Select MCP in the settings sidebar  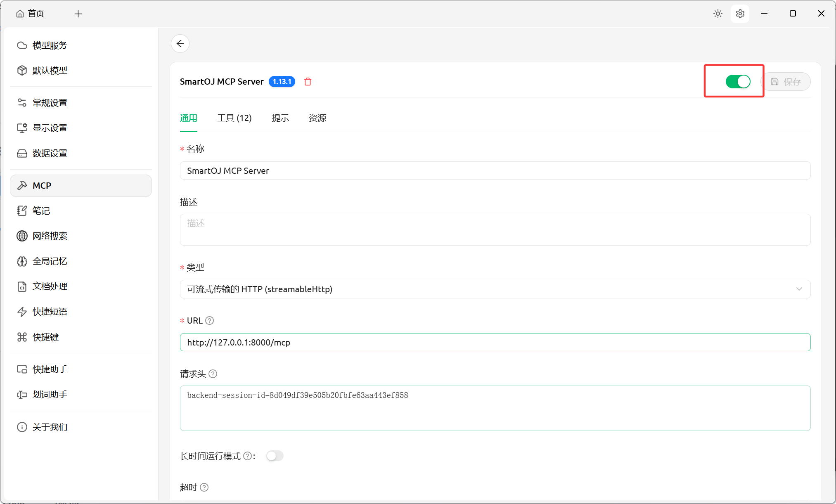(x=81, y=186)
